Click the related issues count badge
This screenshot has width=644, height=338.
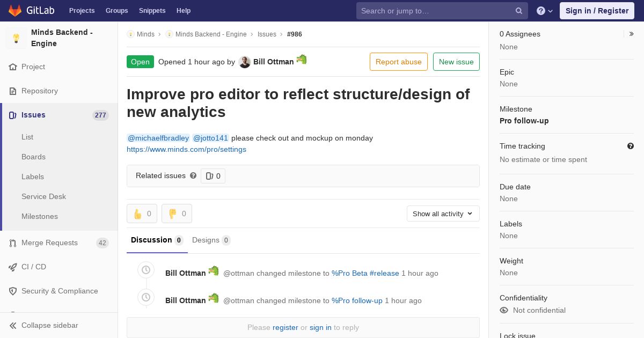[213, 176]
